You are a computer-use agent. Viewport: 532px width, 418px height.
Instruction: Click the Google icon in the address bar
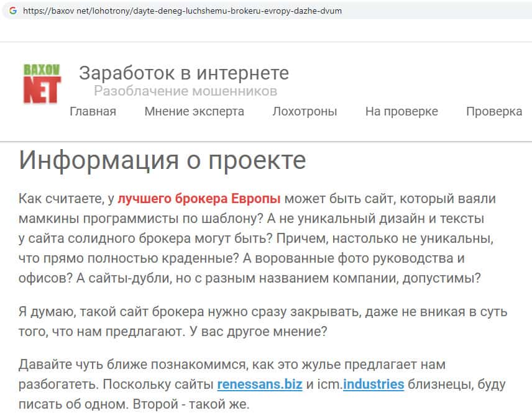12,11
